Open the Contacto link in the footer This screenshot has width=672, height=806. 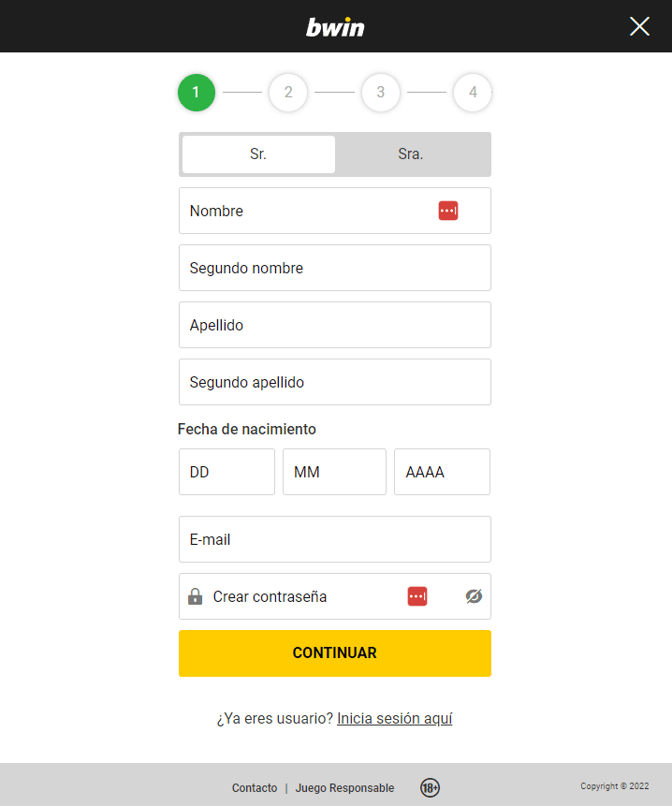tap(254, 788)
